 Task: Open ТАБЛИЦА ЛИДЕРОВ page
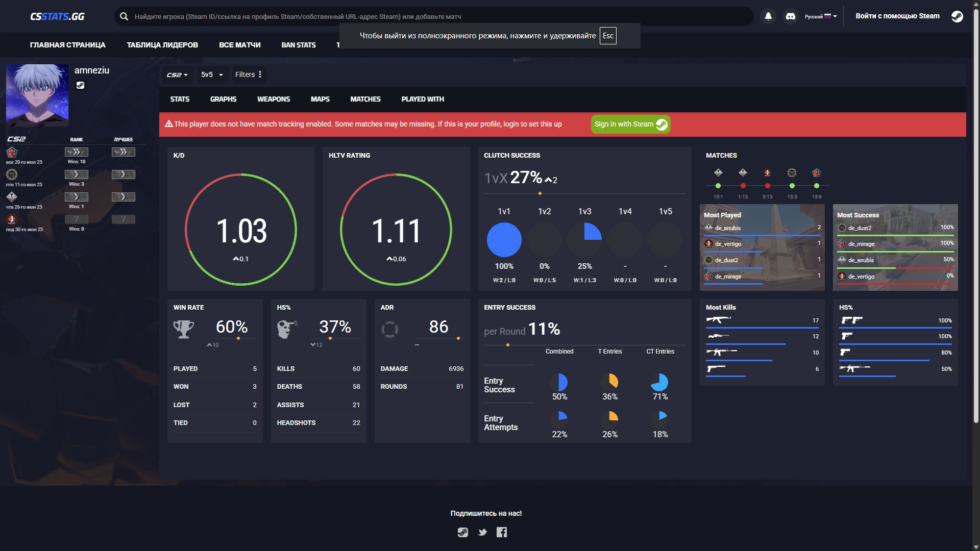(162, 45)
